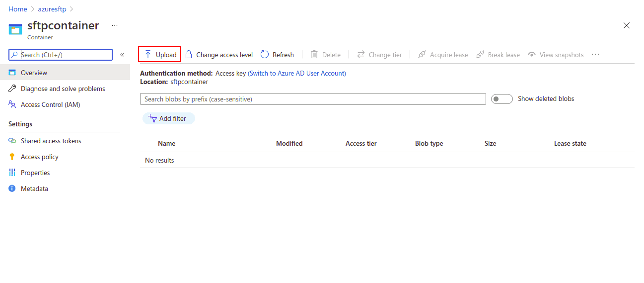Click the Refresh button label

pos(283,55)
